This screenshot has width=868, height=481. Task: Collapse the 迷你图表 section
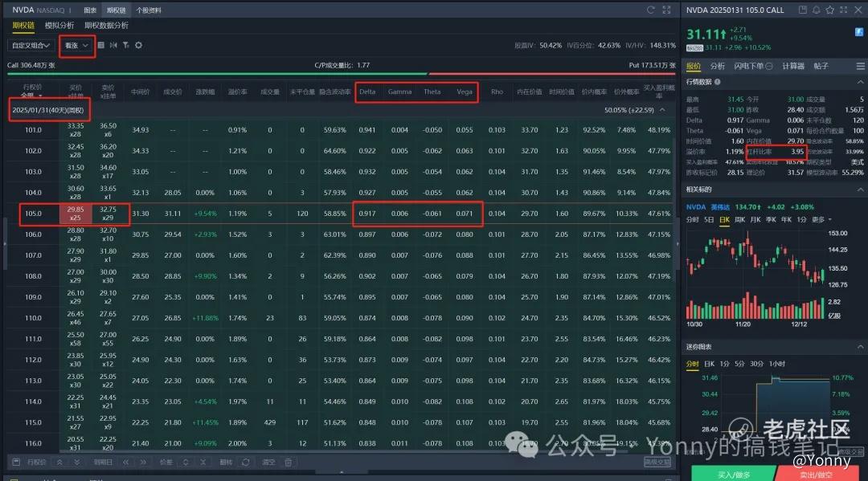pyautogui.click(x=860, y=347)
